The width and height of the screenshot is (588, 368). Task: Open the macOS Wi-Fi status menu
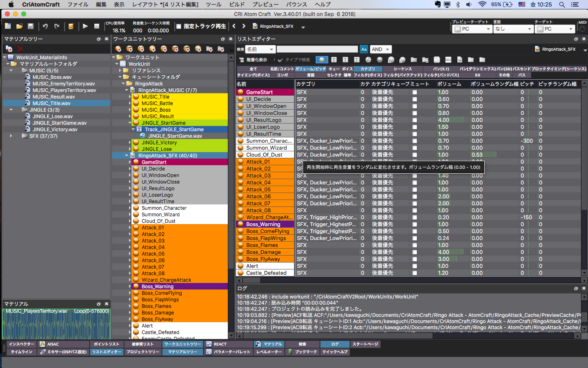coord(482,4)
